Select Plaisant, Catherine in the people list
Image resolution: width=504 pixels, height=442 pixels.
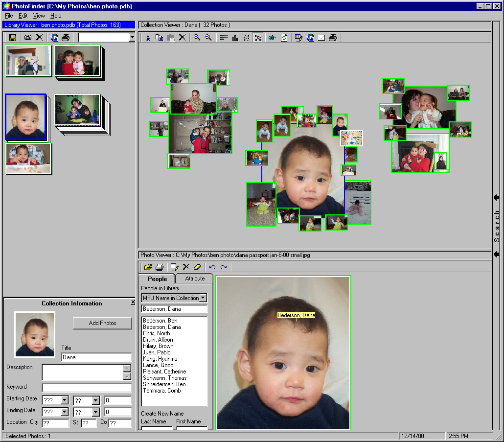point(164,372)
